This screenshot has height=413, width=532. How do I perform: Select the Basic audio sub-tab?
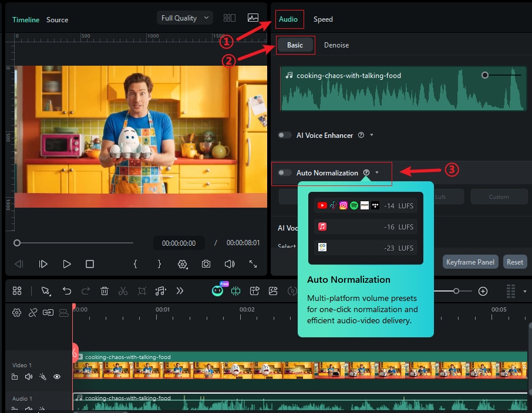click(295, 45)
